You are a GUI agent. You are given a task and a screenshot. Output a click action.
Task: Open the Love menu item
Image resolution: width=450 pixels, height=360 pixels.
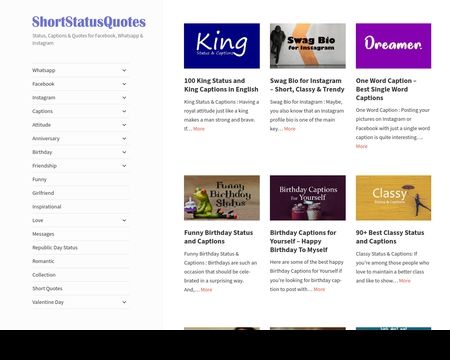38,220
